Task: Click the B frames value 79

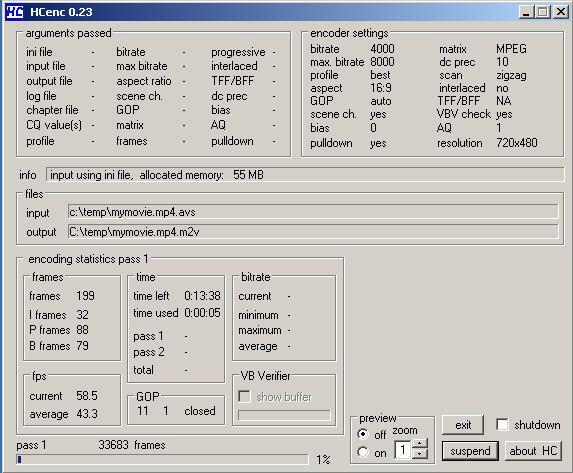Action: pyautogui.click(x=82, y=345)
